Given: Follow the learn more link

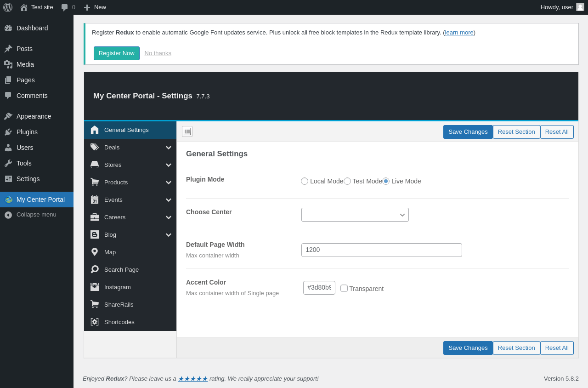Looking at the screenshot, I should click(459, 33).
